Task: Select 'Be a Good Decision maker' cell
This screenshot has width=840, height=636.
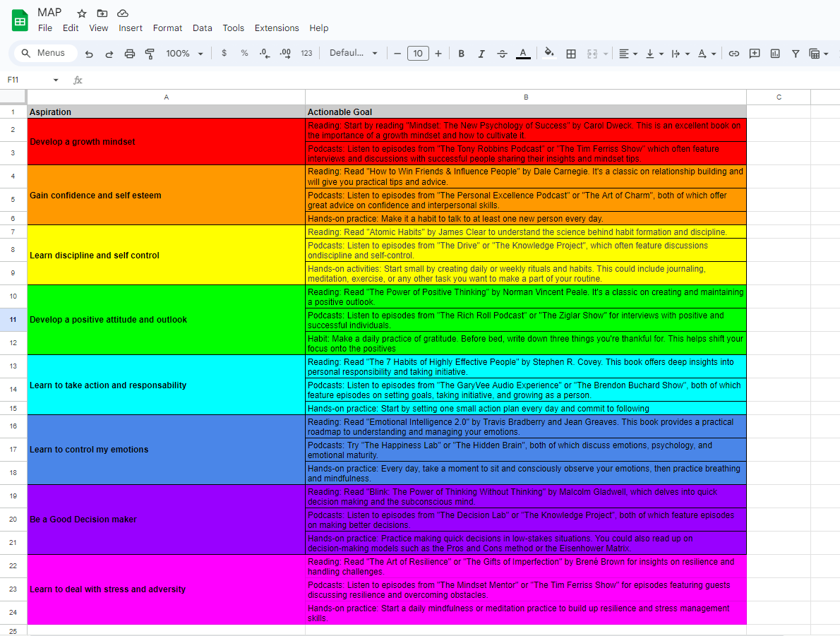Action: [166, 520]
